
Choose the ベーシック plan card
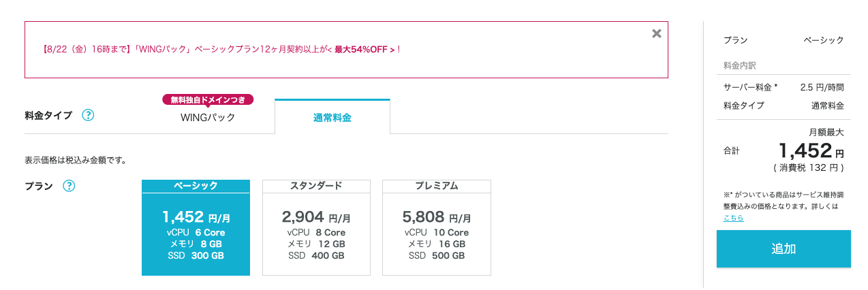tap(196, 227)
